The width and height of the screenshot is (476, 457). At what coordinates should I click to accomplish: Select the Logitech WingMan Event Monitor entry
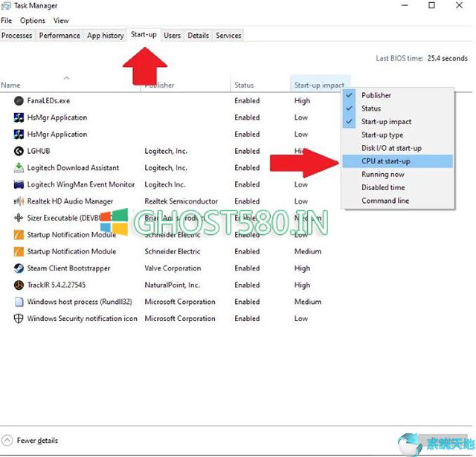coord(81,184)
